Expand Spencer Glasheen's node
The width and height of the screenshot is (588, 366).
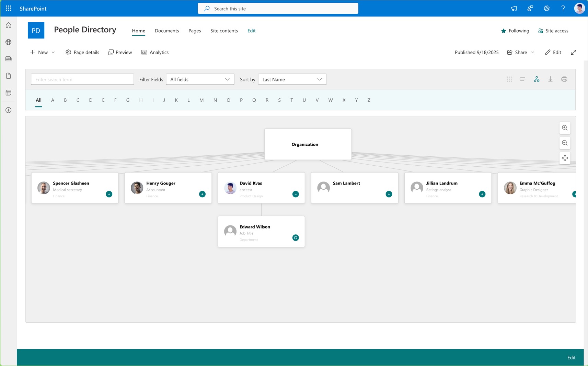click(x=109, y=194)
